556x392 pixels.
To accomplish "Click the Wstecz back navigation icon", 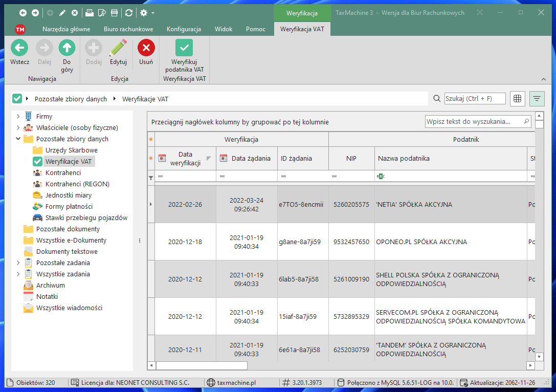I will pyautogui.click(x=19, y=48).
